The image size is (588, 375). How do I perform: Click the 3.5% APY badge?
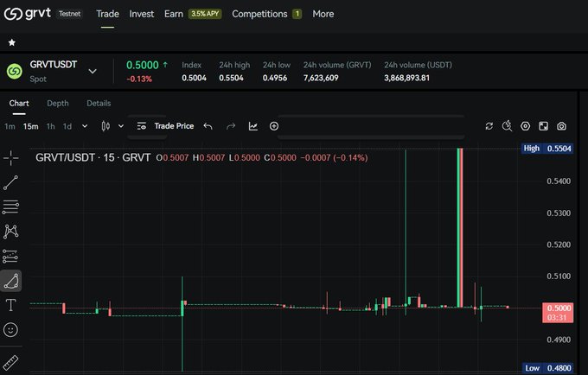(x=205, y=14)
